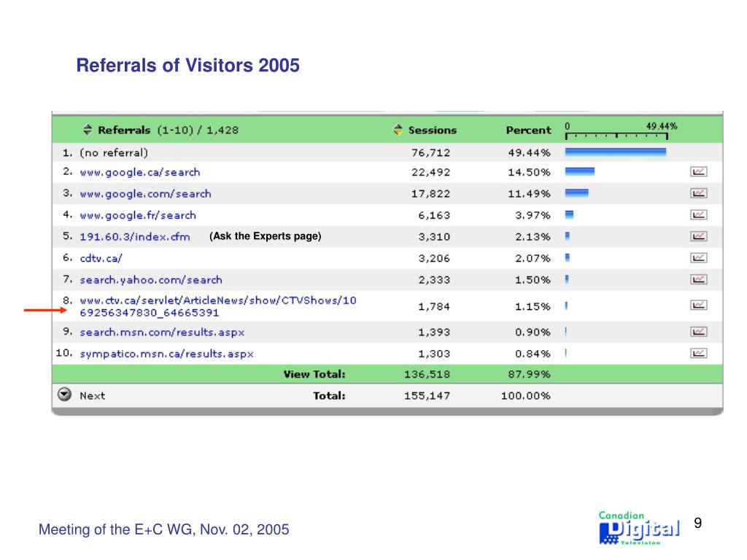Screen dimensions: 747x560
Task: Select sessions value 3,206
Action: coord(434,258)
